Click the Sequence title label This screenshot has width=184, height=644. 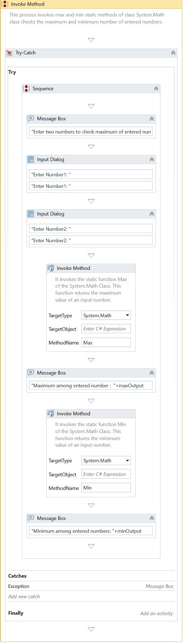point(43,89)
